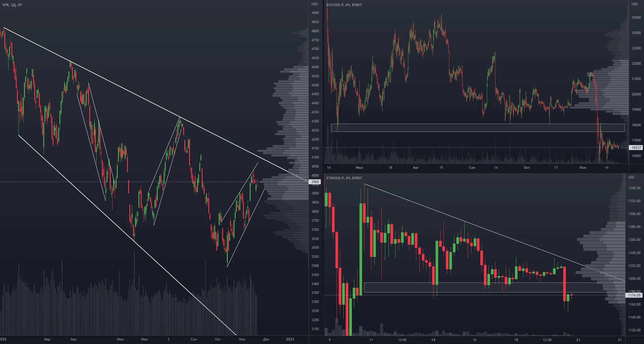Click the SPX, 1Д, SP chart title
The image size is (644, 344).
12,5
